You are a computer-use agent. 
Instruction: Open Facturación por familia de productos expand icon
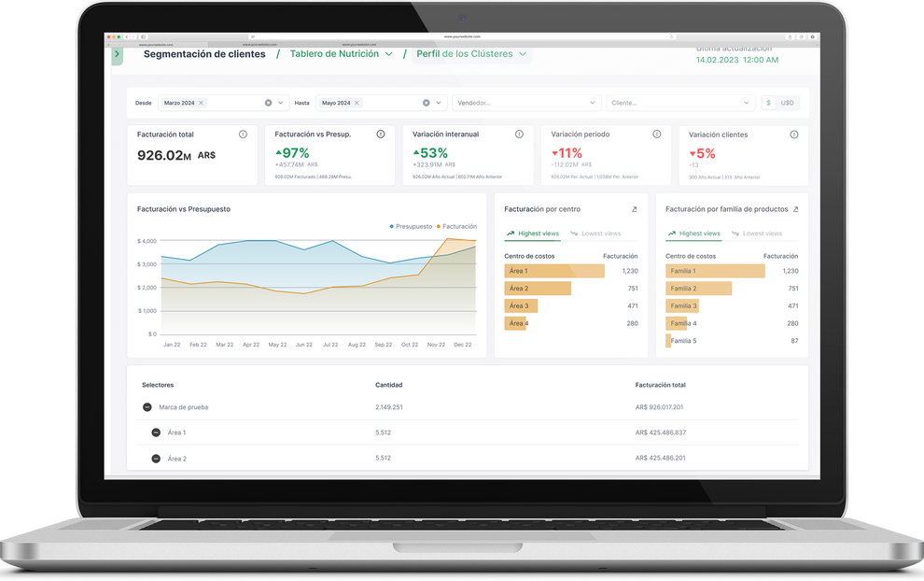[x=796, y=209]
